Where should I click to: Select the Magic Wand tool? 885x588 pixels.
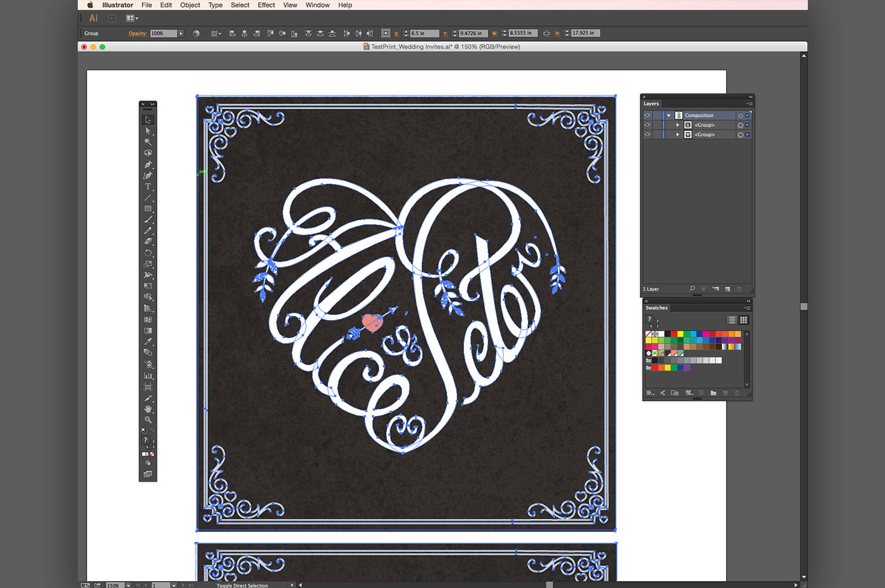tap(148, 142)
